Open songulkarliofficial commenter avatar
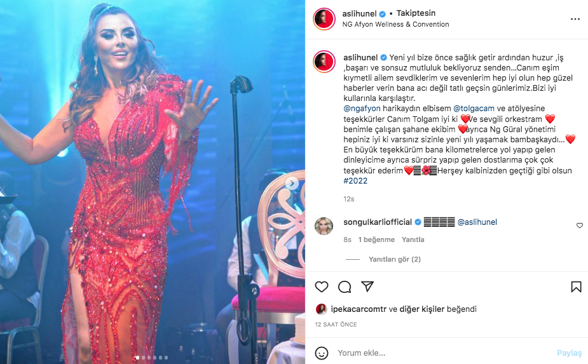The width and height of the screenshot is (588, 364). tap(324, 226)
